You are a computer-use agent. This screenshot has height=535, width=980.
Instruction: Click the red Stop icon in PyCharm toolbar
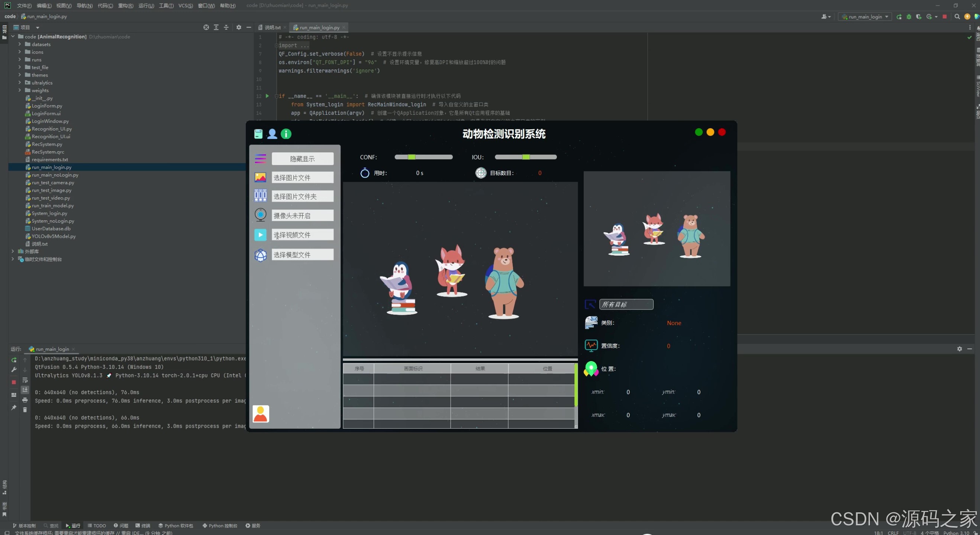945,17
